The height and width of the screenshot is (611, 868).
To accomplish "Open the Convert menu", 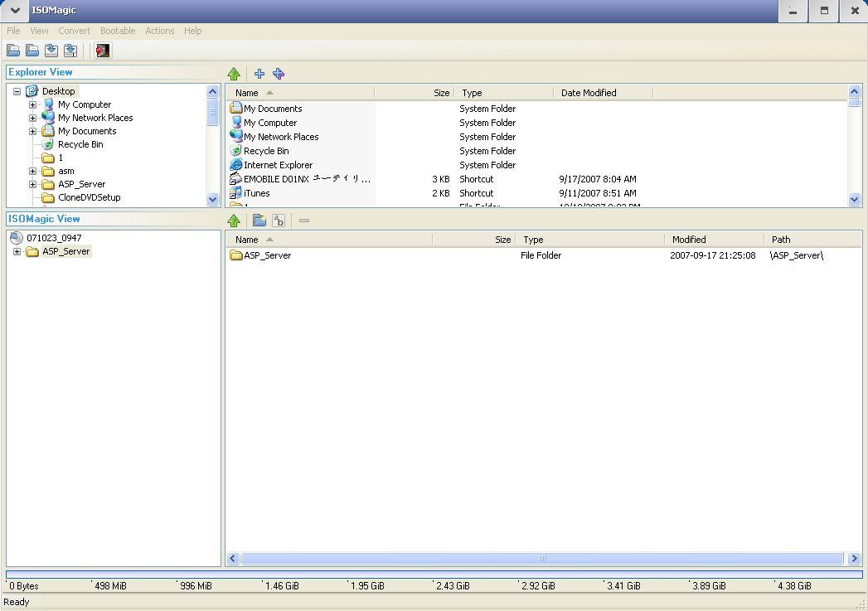I will [x=74, y=31].
